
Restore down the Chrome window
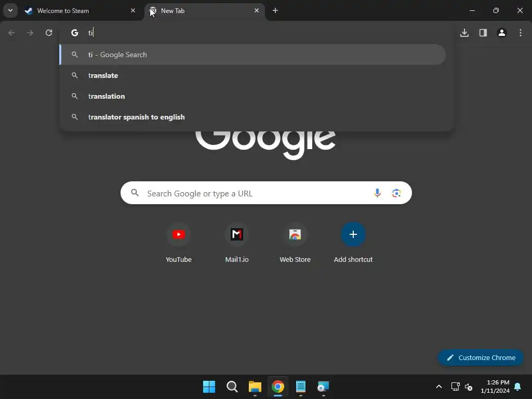point(496,10)
